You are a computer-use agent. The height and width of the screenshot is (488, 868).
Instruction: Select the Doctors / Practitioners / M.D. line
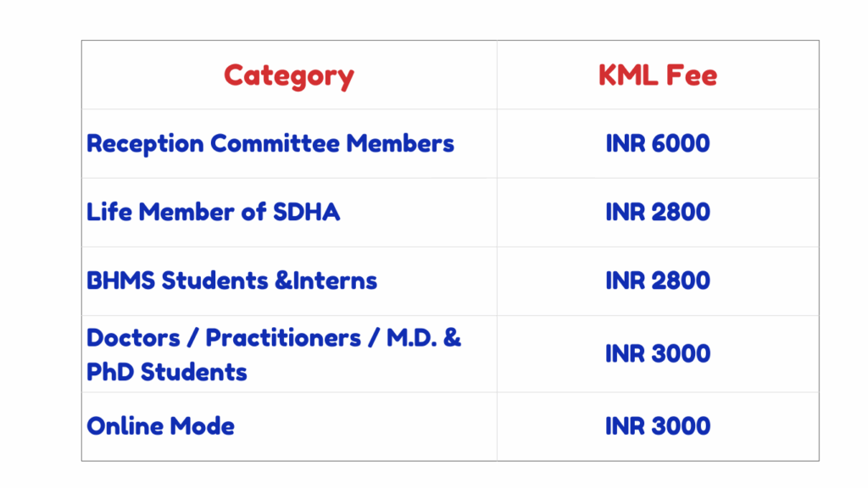pos(274,338)
